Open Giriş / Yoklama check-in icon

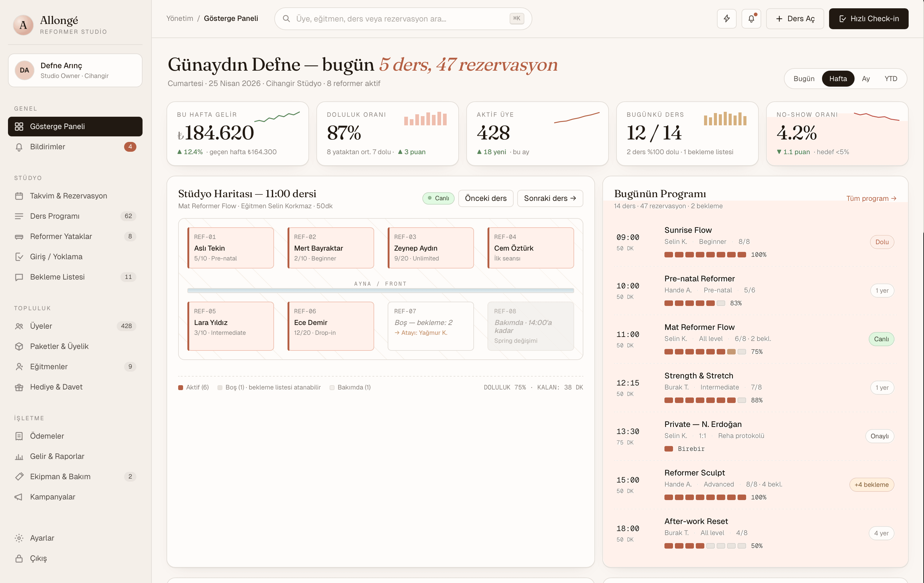tap(19, 257)
